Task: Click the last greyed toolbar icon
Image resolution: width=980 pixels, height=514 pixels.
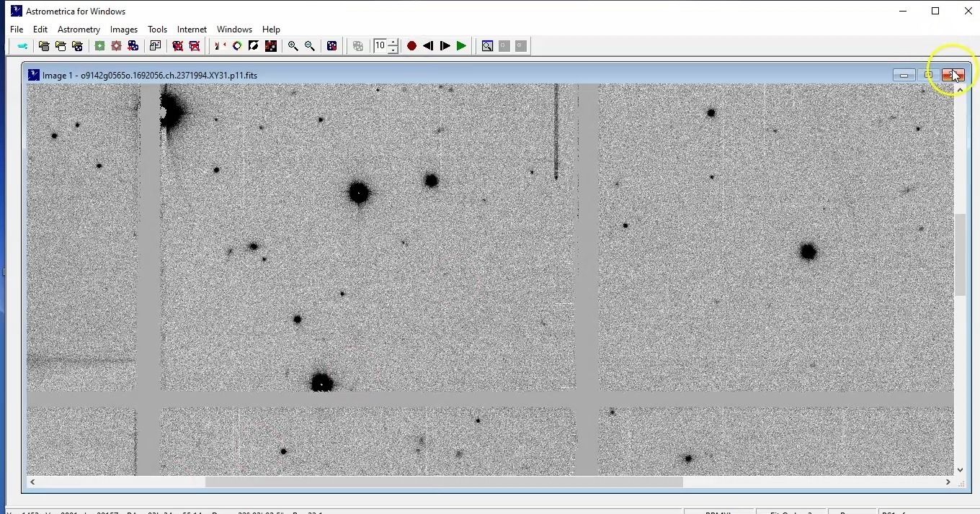Action: (521, 46)
